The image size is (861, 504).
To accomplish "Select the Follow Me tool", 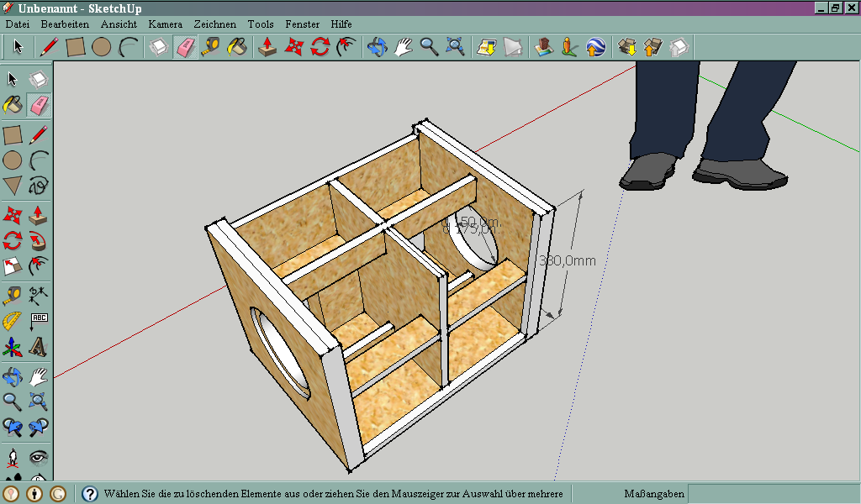I will 39,241.
